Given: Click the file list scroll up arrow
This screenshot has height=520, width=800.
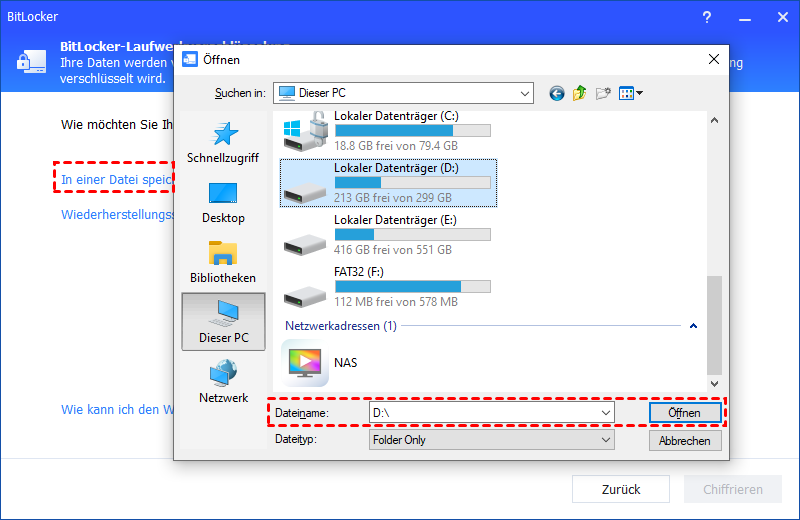Looking at the screenshot, I should pyautogui.click(x=714, y=120).
